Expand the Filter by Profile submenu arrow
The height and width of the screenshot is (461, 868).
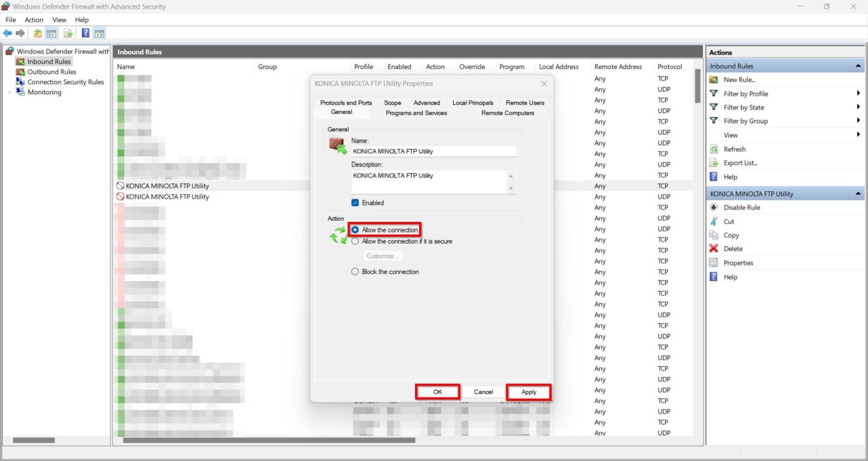pyautogui.click(x=858, y=93)
